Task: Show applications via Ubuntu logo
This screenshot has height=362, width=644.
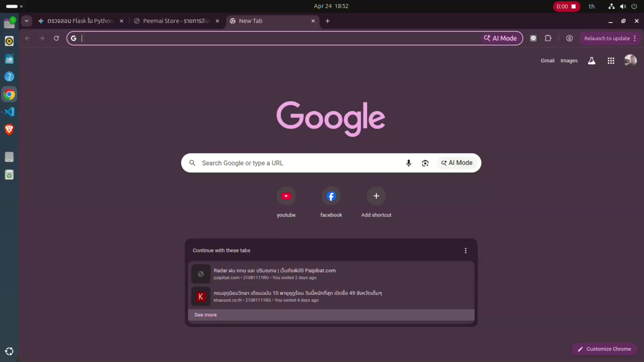Action: pyautogui.click(x=9, y=351)
